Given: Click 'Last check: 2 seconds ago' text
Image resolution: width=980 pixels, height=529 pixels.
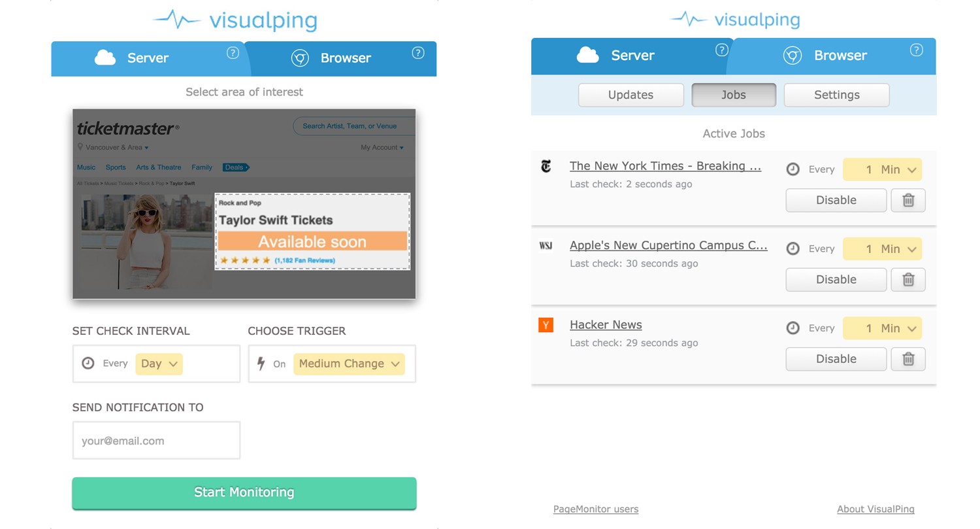Looking at the screenshot, I should (x=631, y=184).
